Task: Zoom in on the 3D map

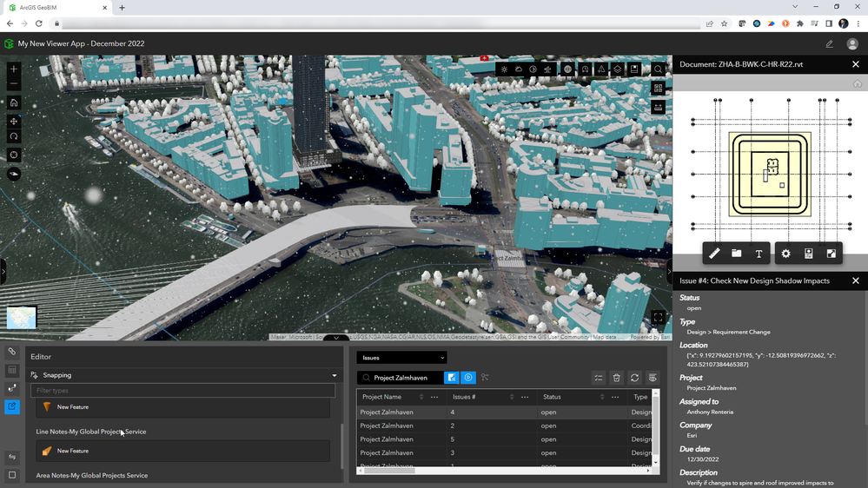Action: pos(14,69)
